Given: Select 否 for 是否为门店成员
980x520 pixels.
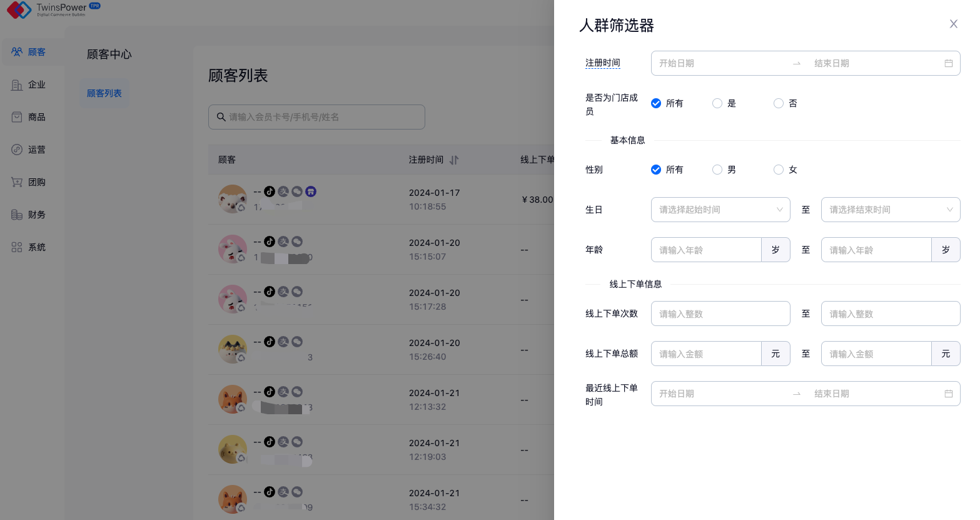Looking at the screenshot, I should click(779, 103).
